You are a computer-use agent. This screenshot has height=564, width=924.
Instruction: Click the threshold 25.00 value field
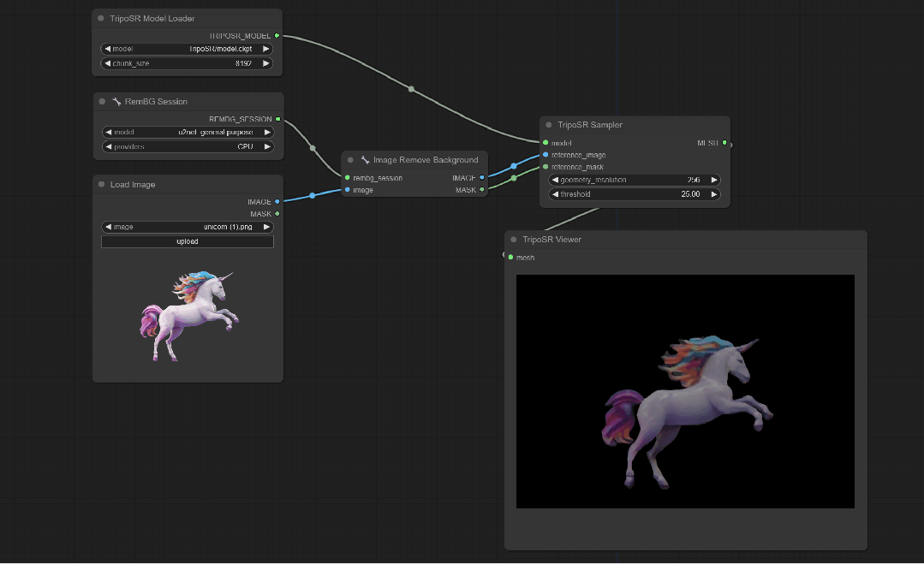click(635, 193)
